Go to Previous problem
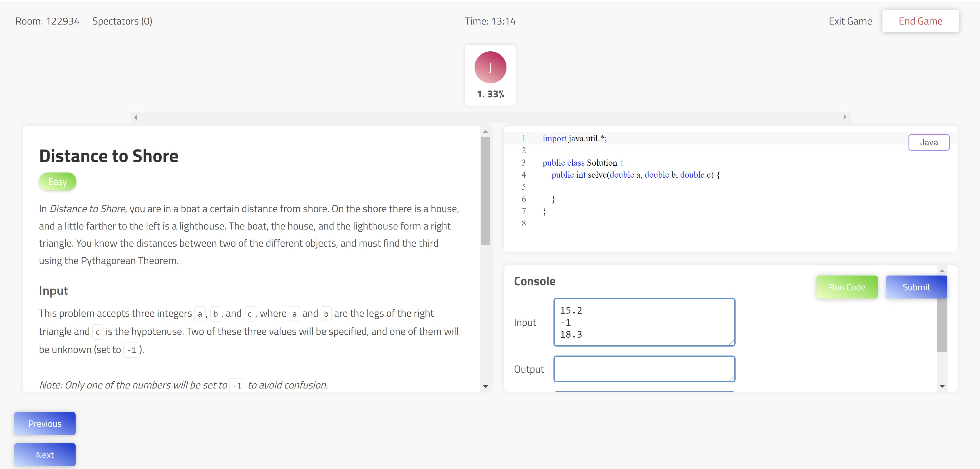The width and height of the screenshot is (980, 469). [45, 423]
